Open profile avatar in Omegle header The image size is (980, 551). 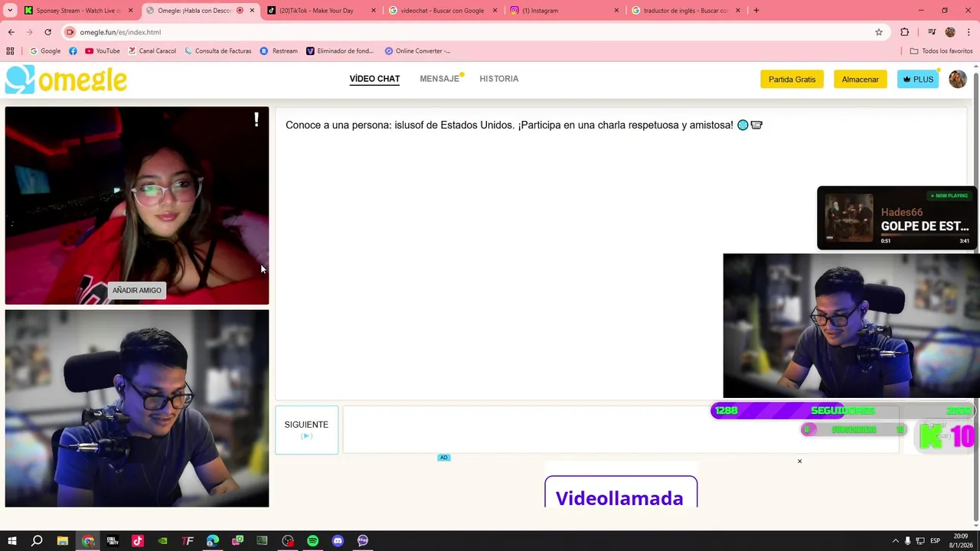[958, 79]
